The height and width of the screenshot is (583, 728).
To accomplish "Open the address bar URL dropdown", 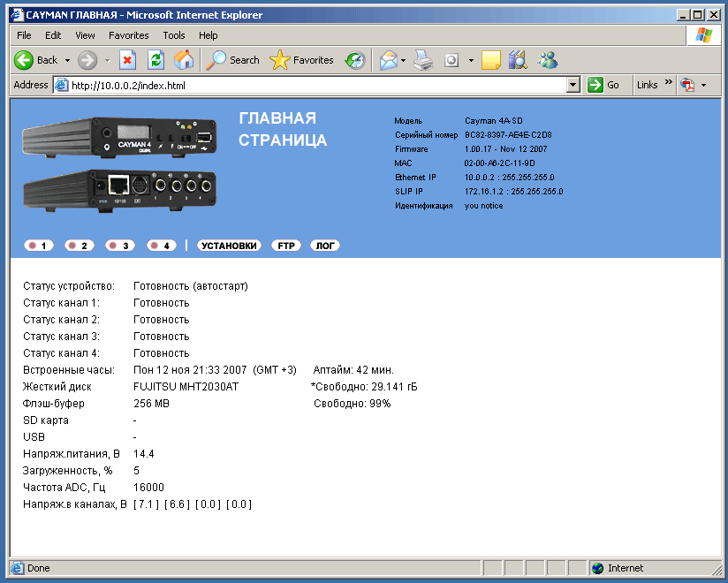I will click(x=573, y=85).
